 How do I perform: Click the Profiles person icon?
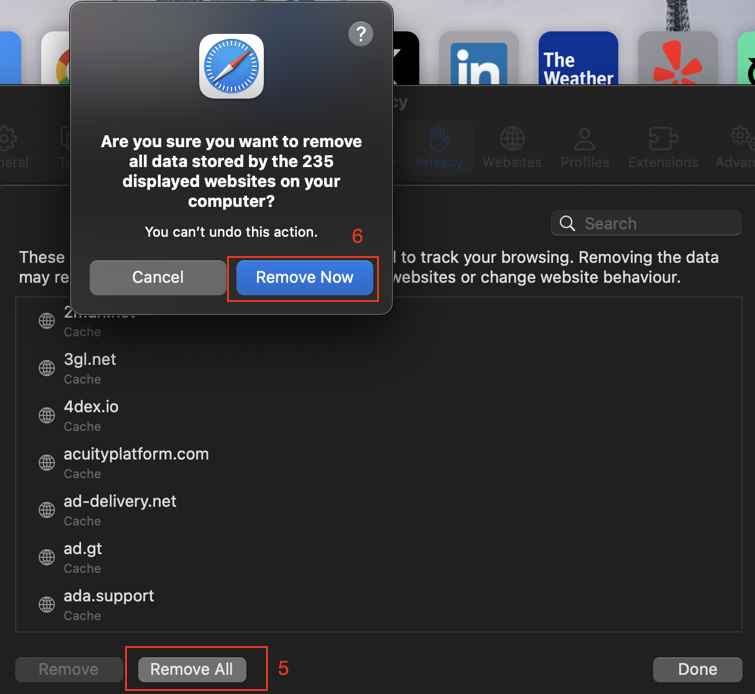585,139
